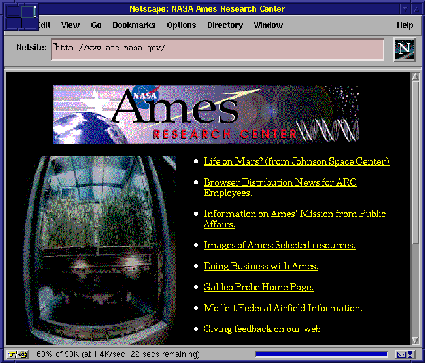Open the Directory menu

pyautogui.click(x=225, y=25)
